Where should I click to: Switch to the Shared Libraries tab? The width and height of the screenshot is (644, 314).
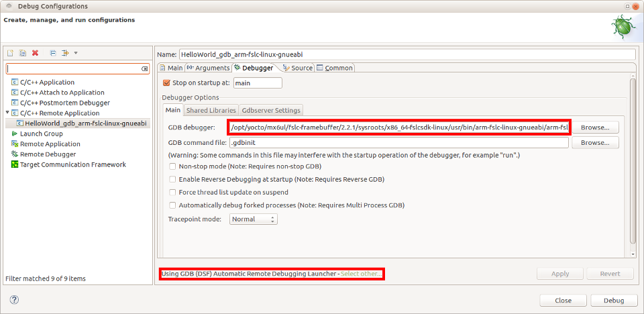click(x=211, y=110)
